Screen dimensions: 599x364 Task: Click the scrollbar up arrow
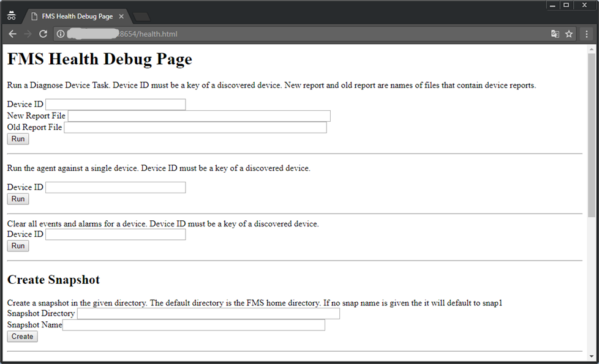point(592,49)
